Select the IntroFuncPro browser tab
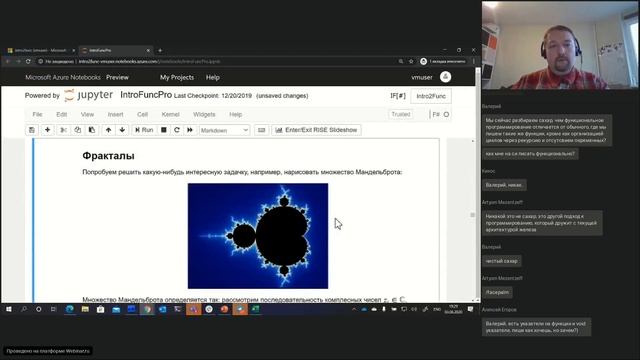The height and width of the screenshot is (360, 640). point(115,50)
